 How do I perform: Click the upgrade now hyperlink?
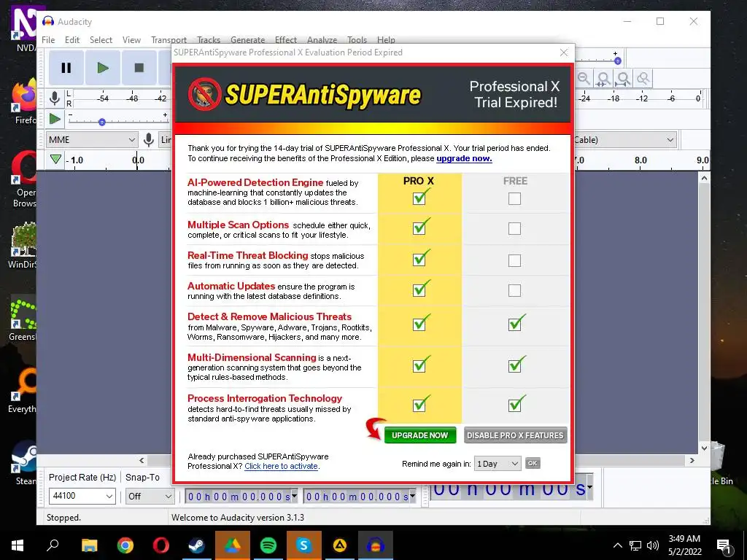(464, 158)
